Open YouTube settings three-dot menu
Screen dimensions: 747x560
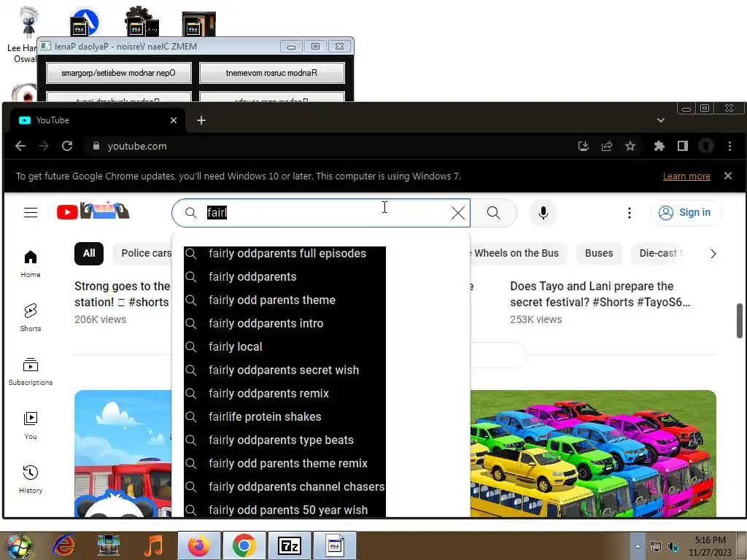click(630, 213)
